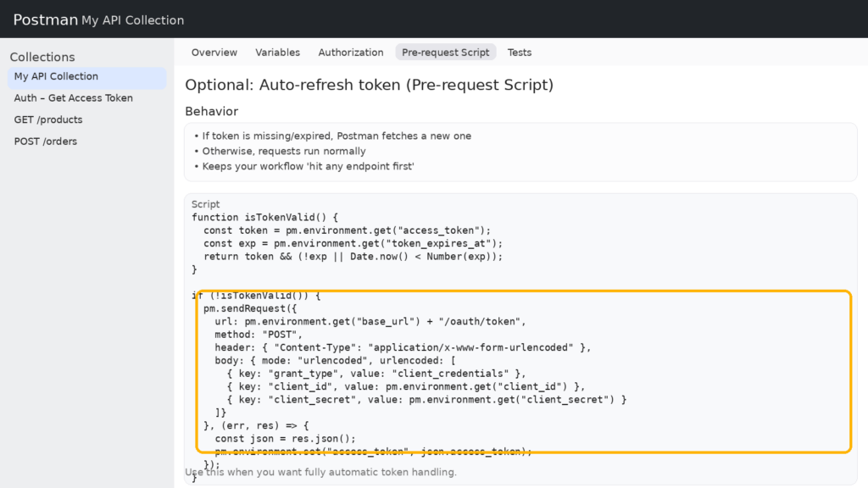868x488 pixels.
Task: Click the My API Collection header title
Action: (132, 20)
